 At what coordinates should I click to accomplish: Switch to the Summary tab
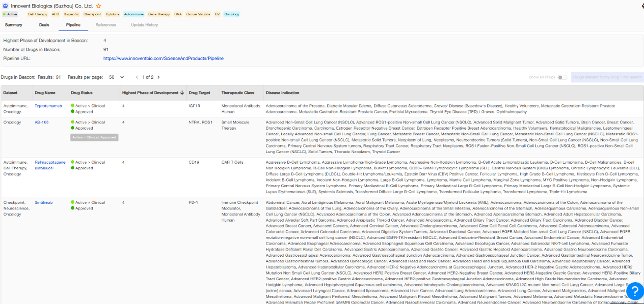[x=13, y=25]
